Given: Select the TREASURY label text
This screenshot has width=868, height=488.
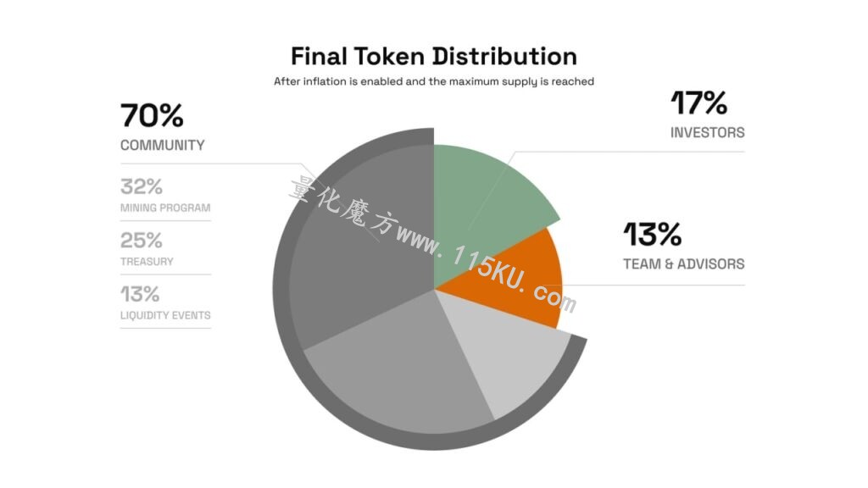Looking at the screenshot, I should pos(147,262).
